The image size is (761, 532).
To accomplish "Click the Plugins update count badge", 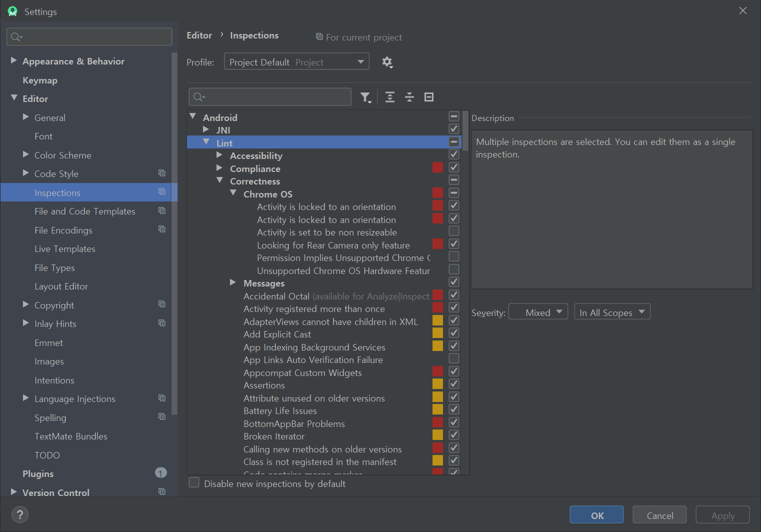I will (x=161, y=473).
